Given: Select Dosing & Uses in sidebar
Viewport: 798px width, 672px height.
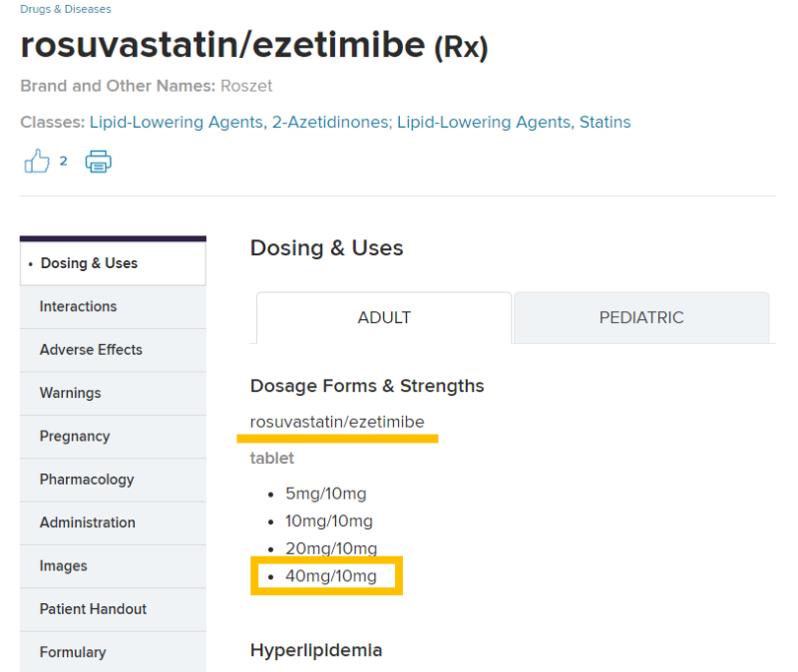Looking at the screenshot, I should coord(89,263).
